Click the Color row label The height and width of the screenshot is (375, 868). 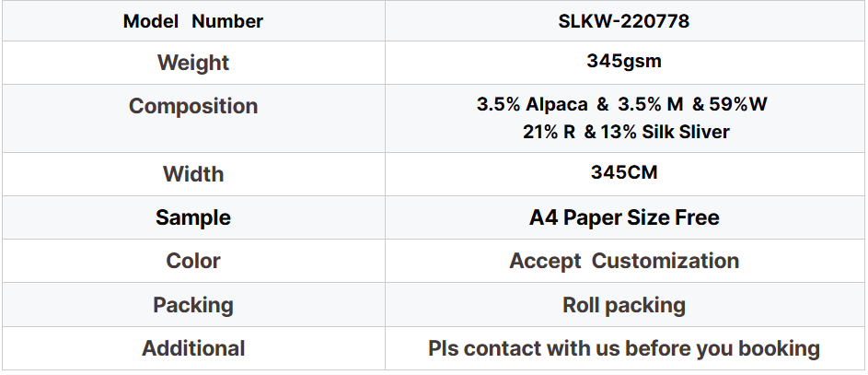point(193,261)
